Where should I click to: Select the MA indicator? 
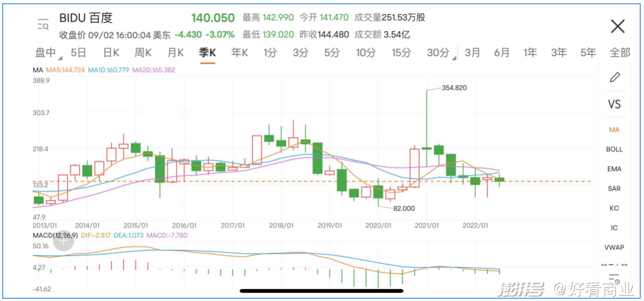pyautogui.click(x=614, y=130)
